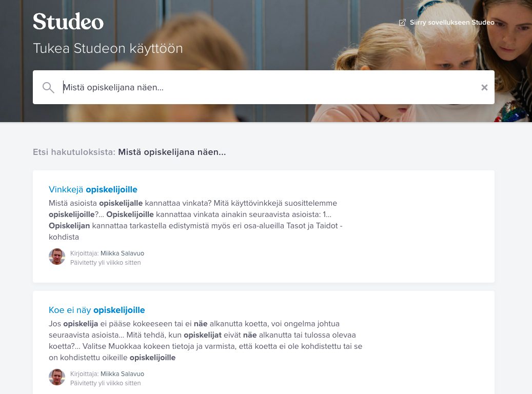Open the article Vinkkejä opiskelijoille
The width and height of the screenshot is (532, 394).
[93, 189]
